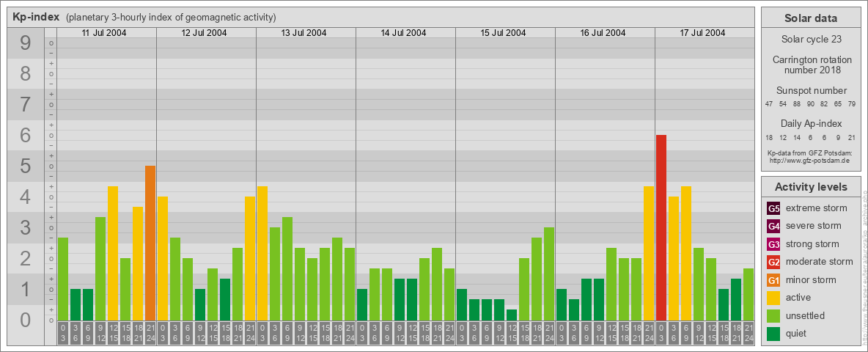Screen dimensions: 868x352
Task: Click the large 5 on the Kp scale
Action: point(25,166)
